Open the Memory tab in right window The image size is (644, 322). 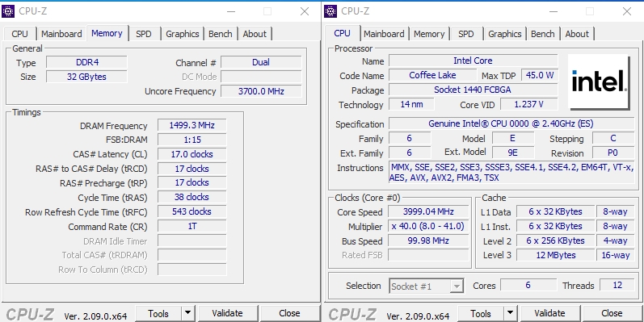coord(429,34)
